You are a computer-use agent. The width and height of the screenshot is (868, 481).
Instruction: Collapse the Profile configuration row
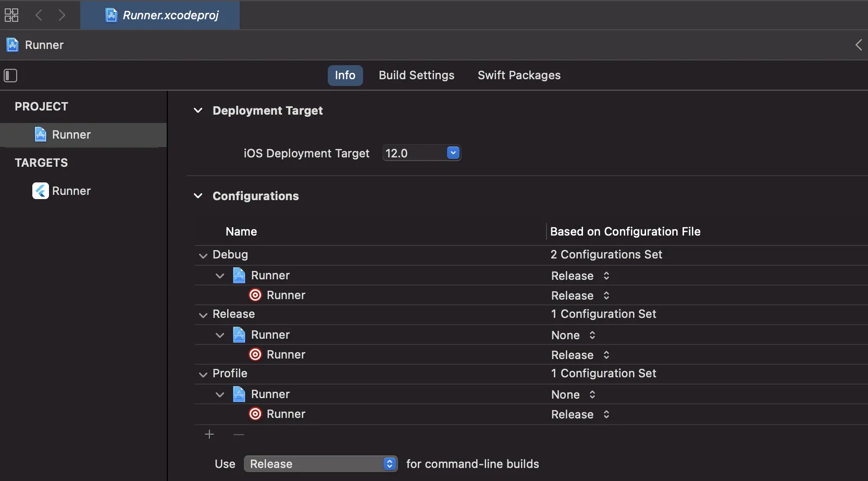pos(203,374)
